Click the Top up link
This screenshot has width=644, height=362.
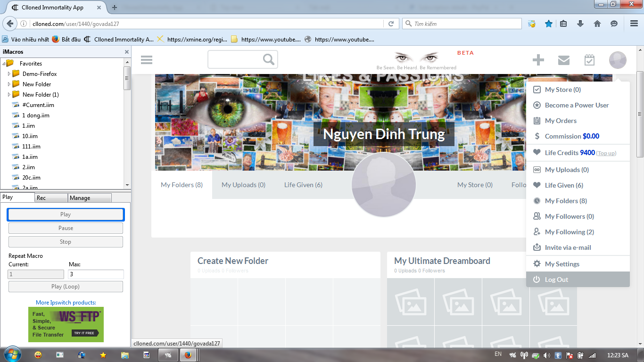pyautogui.click(x=606, y=153)
